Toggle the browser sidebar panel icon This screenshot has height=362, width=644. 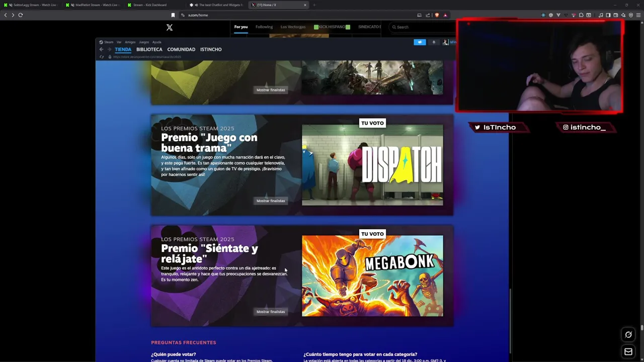[608, 15]
